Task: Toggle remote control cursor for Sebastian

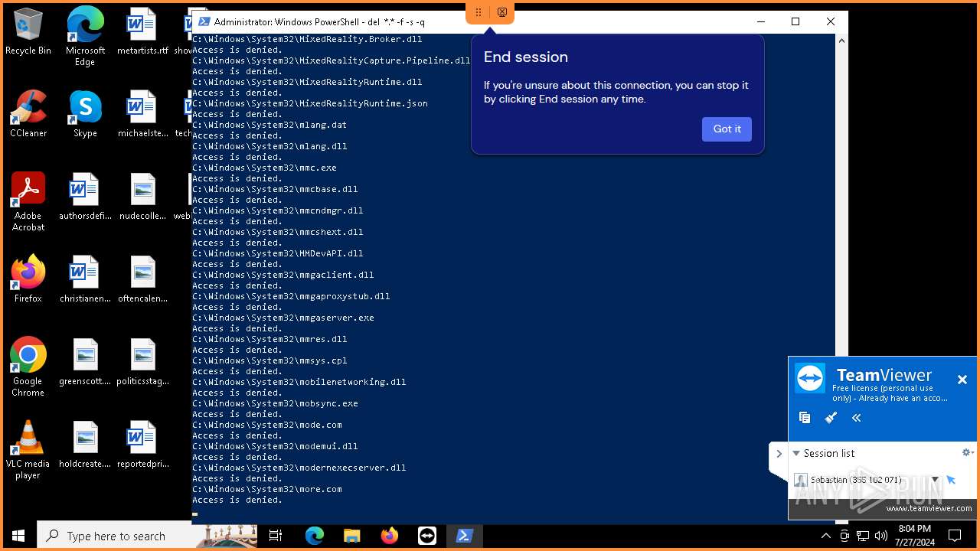Action: coord(951,480)
